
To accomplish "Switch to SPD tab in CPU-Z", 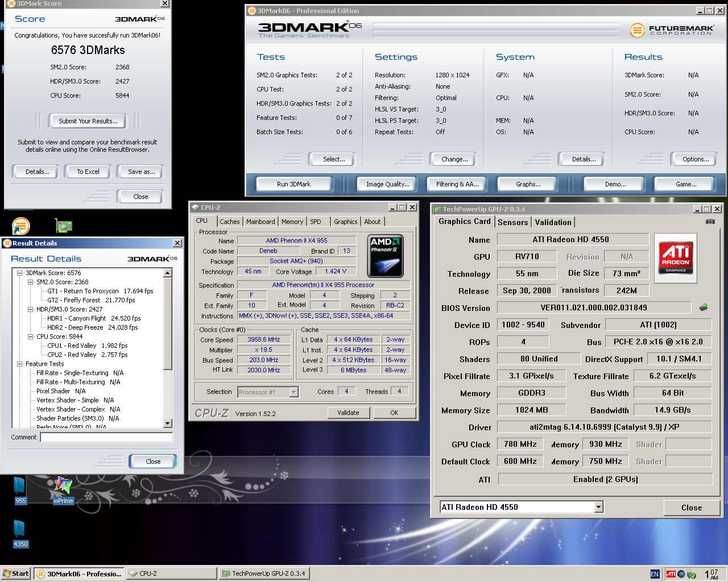I will [x=316, y=222].
